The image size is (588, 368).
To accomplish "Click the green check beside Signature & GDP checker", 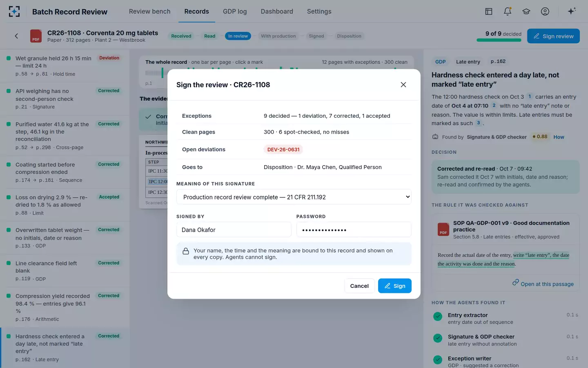I will point(438,338).
